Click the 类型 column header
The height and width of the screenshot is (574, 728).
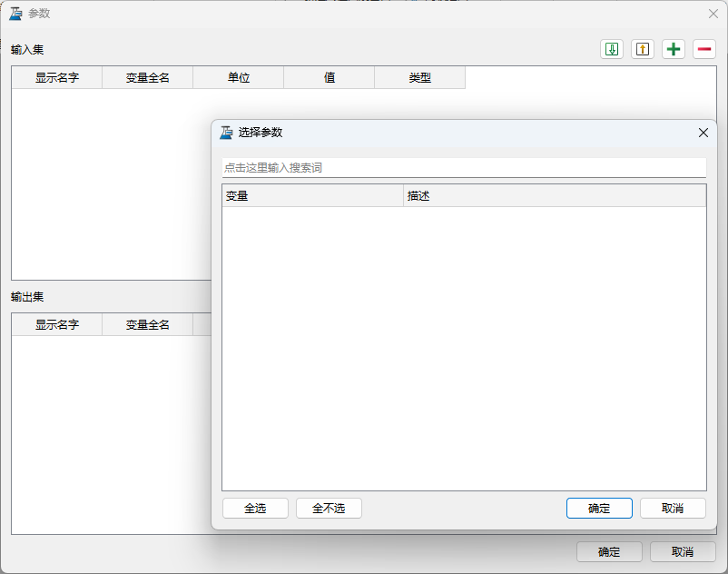click(419, 77)
